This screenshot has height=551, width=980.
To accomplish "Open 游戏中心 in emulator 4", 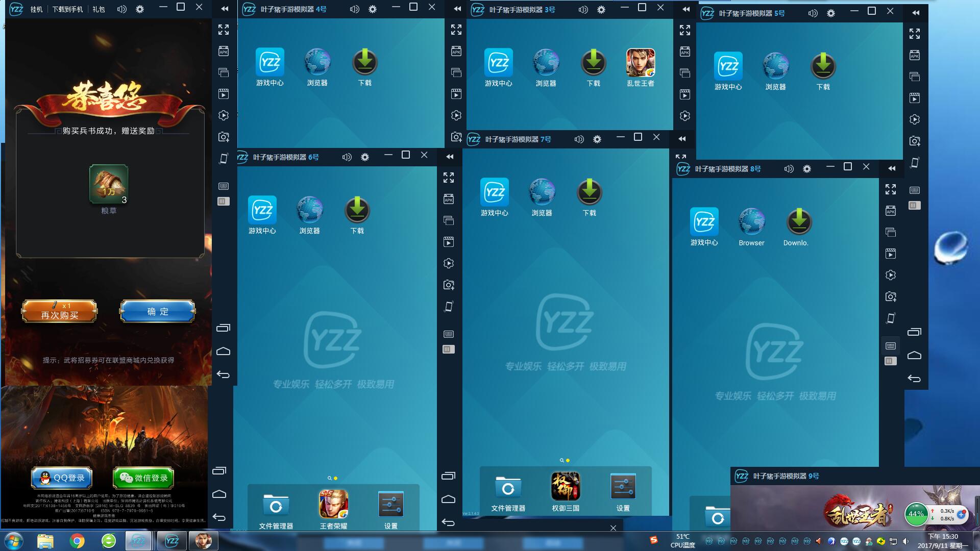I will (x=269, y=63).
